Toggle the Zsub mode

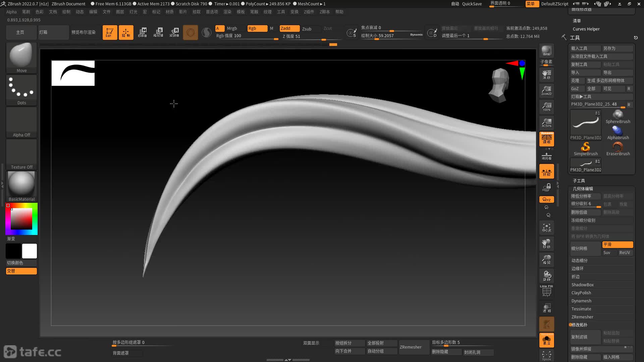point(307,29)
